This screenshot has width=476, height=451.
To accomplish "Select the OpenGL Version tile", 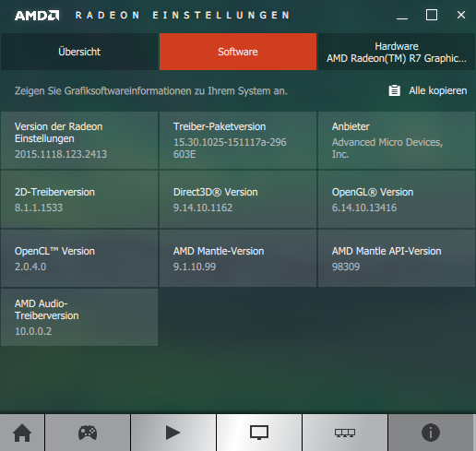I will (x=397, y=199).
